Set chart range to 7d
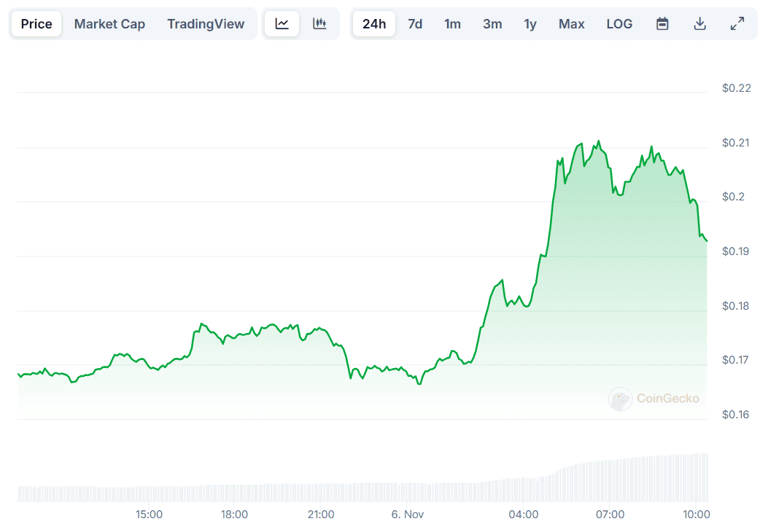Screen dimensions: 768x532 coord(415,24)
